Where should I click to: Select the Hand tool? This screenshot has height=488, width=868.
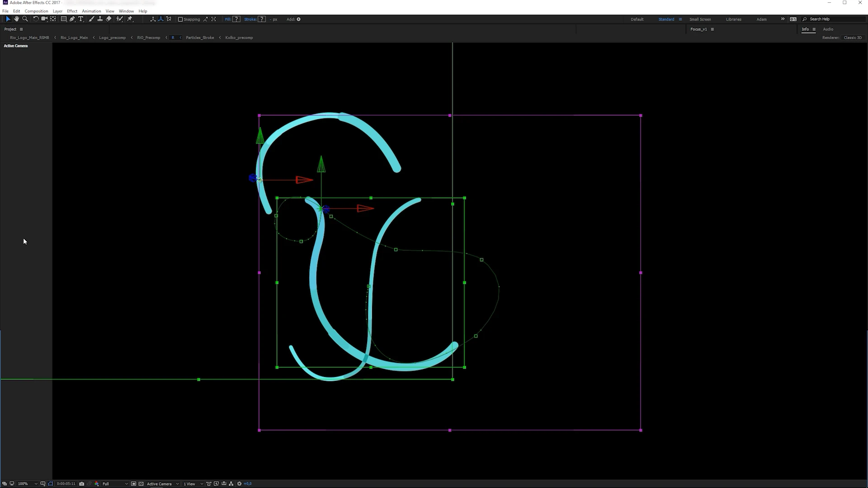click(16, 19)
